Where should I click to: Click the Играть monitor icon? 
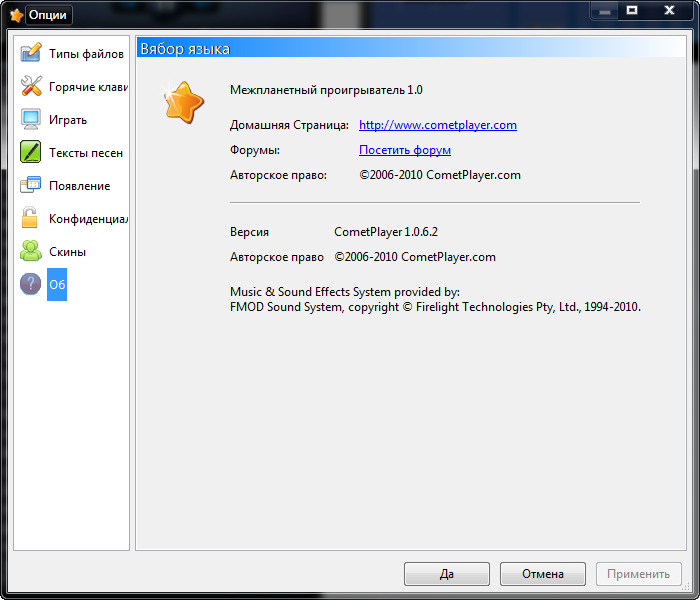(x=31, y=119)
